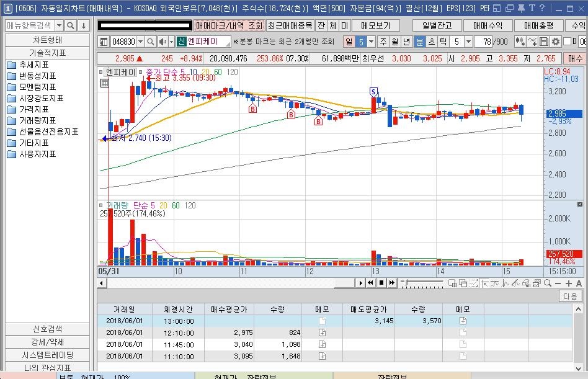Click the chart zoom slider below the chart
Viewport: 588px width, 379px height.
coord(422,283)
